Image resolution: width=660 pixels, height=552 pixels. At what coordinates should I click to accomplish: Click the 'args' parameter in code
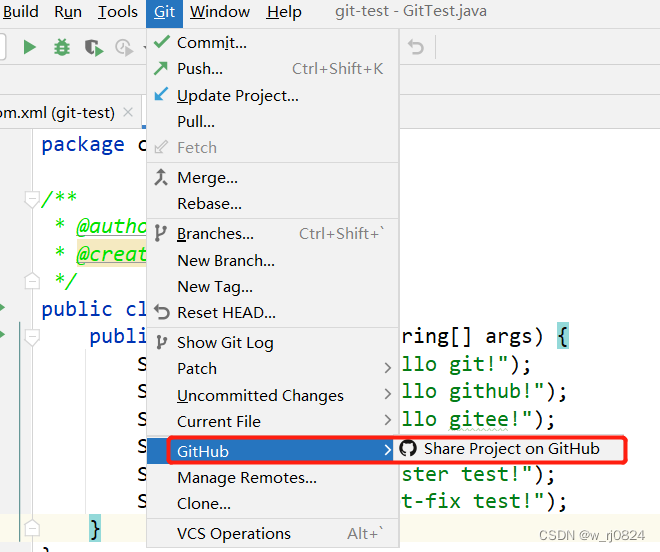509,336
